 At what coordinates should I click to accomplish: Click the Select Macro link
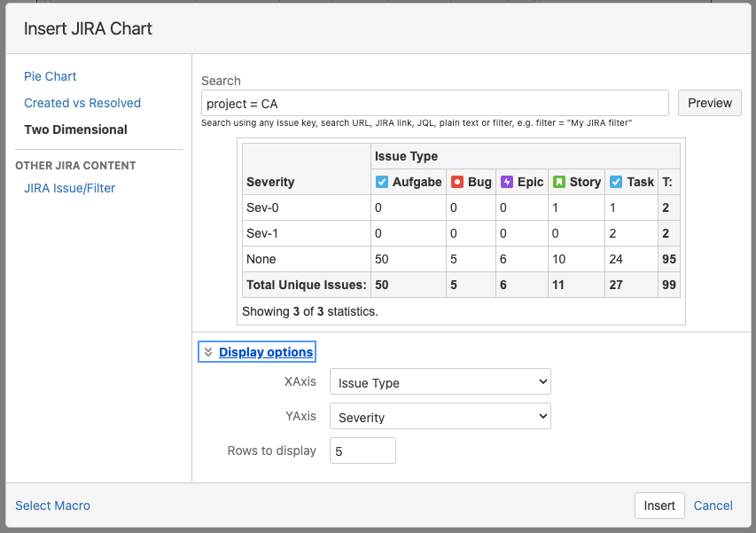[x=52, y=505]
